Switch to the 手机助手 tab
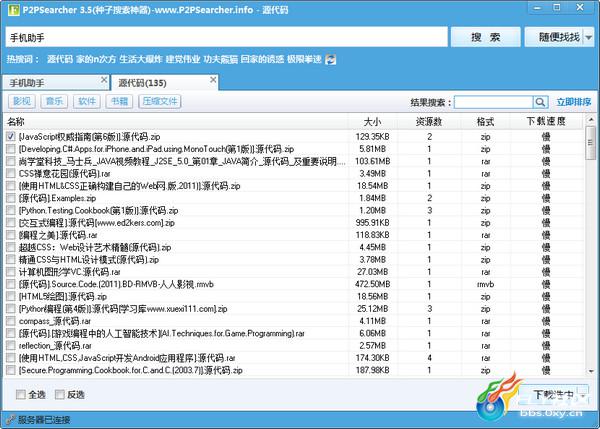 coord(55,83)
